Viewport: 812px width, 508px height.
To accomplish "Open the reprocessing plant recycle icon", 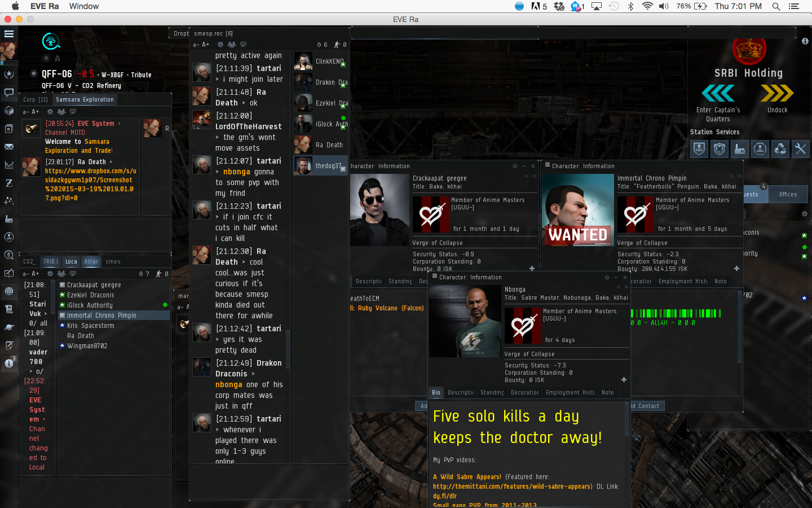I will 780,149.
